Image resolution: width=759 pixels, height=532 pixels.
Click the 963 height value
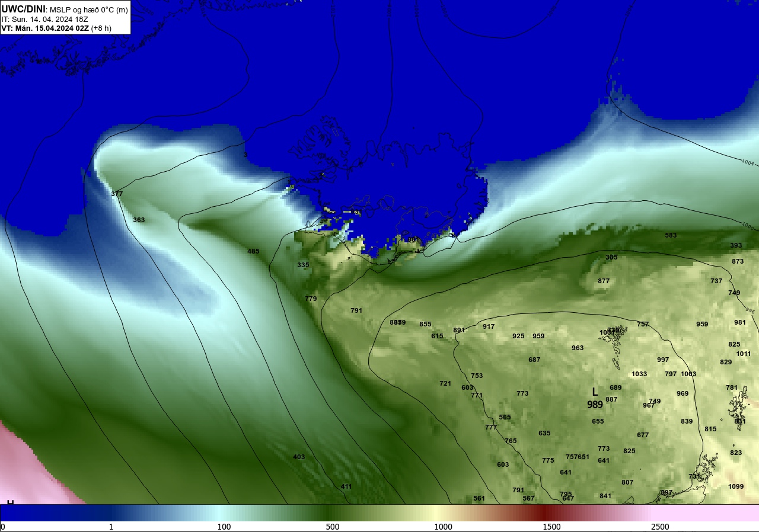coord(578,348)
